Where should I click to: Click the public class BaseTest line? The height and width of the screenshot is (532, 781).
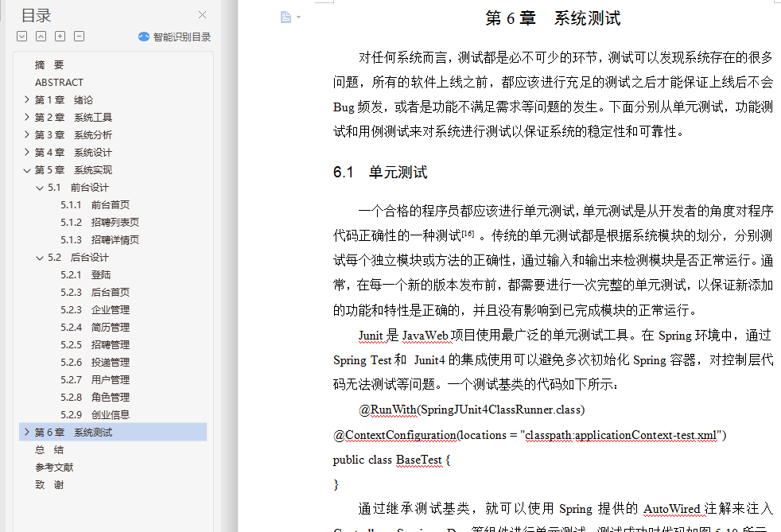pyautogui.click(x=391, y=460)
